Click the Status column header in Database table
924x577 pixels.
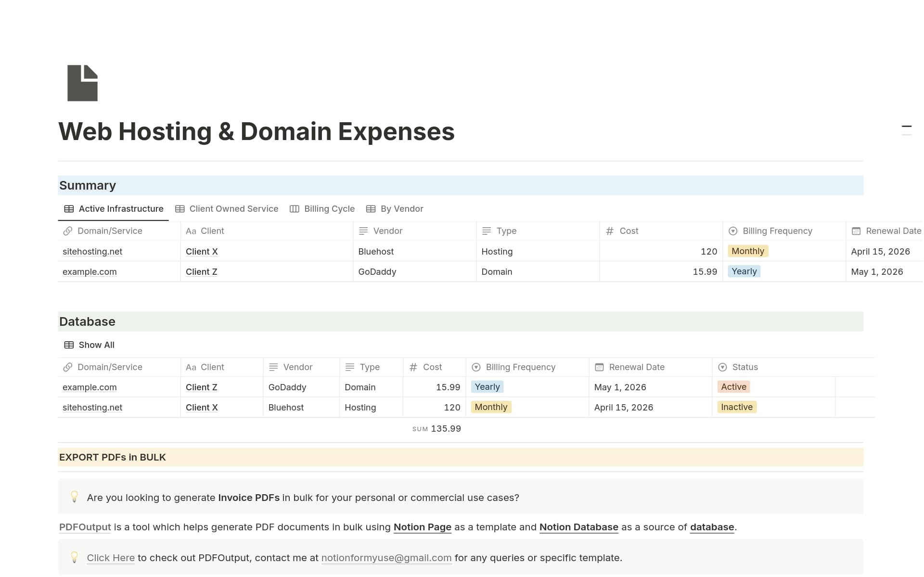[x=773, y=367]
